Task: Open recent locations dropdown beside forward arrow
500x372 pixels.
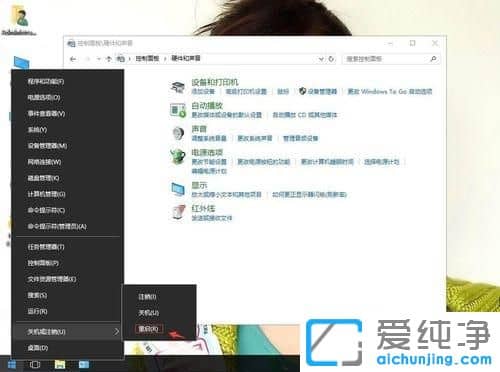Action: 99,59
